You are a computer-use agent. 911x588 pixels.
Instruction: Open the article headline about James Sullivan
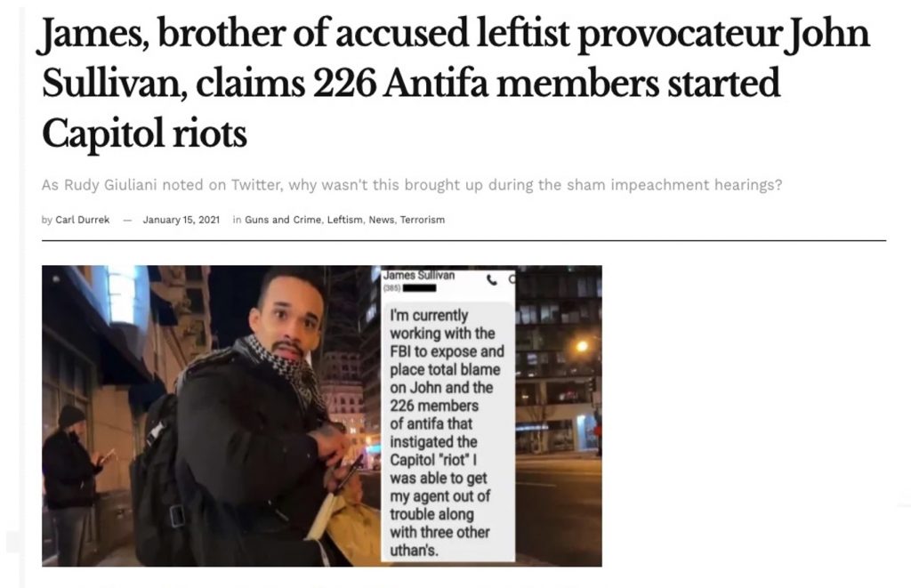coord(455,83)
